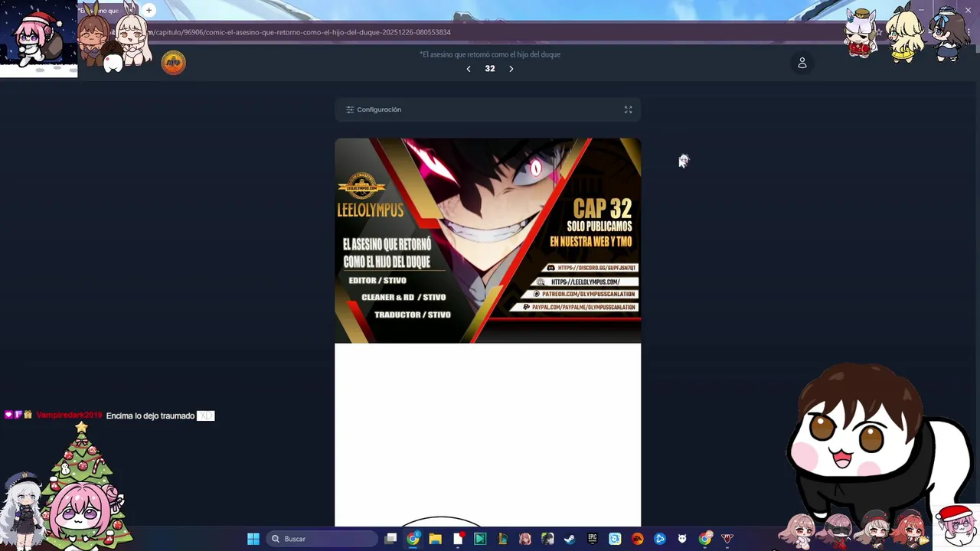Viewport: 980px width, 551px height.
Task: Toggle fullscreen reading mode icon
Action: tap(628, 109)
